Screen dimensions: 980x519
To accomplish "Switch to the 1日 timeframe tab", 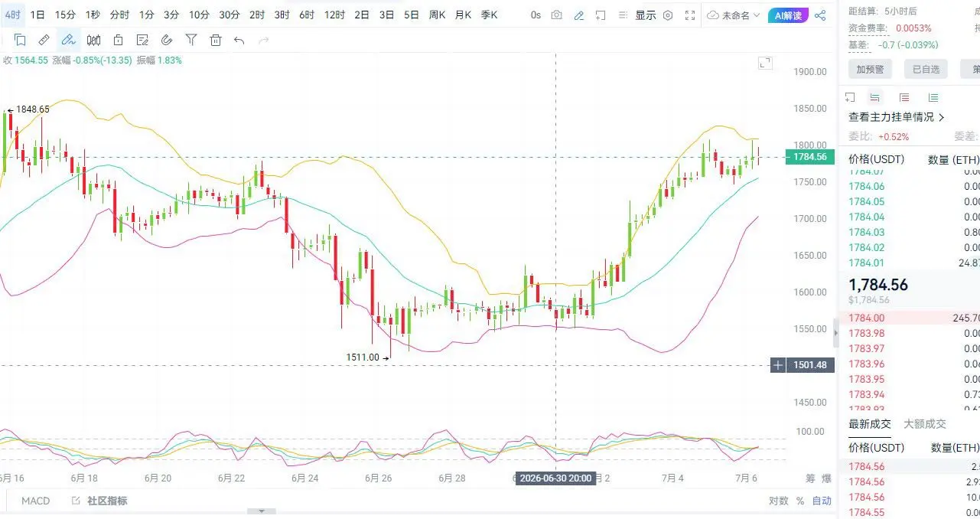I will pos(37,15).
